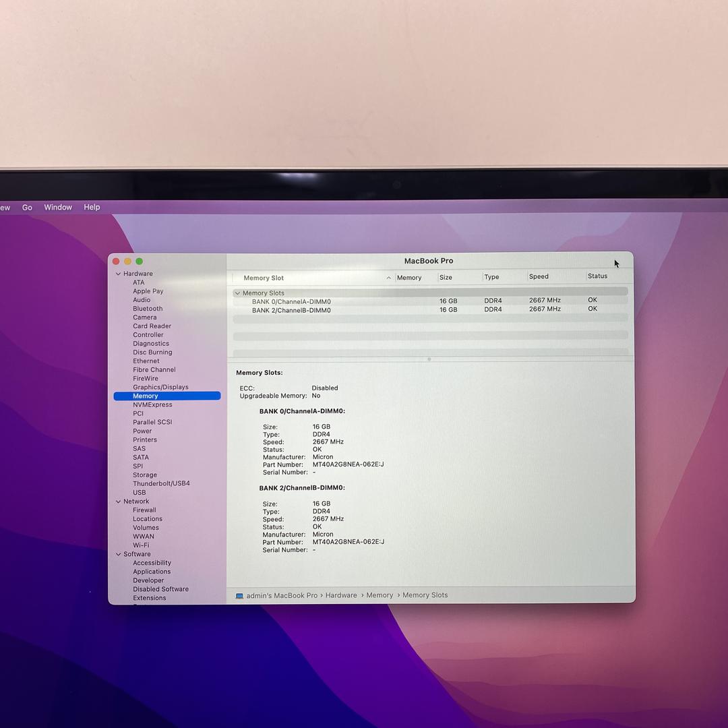Click the pane divider handle dot
This screenshot has width=728, height=728.
point(429,359)
